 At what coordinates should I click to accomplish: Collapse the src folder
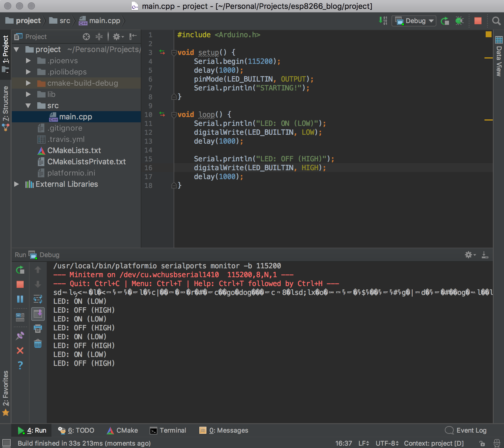pyautogui.click(x=28, y=105)
